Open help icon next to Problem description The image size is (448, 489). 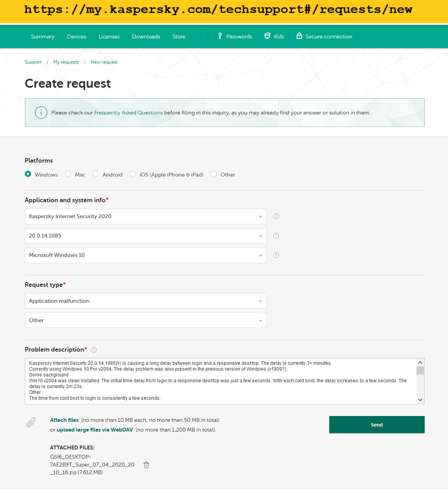point(94,350)
